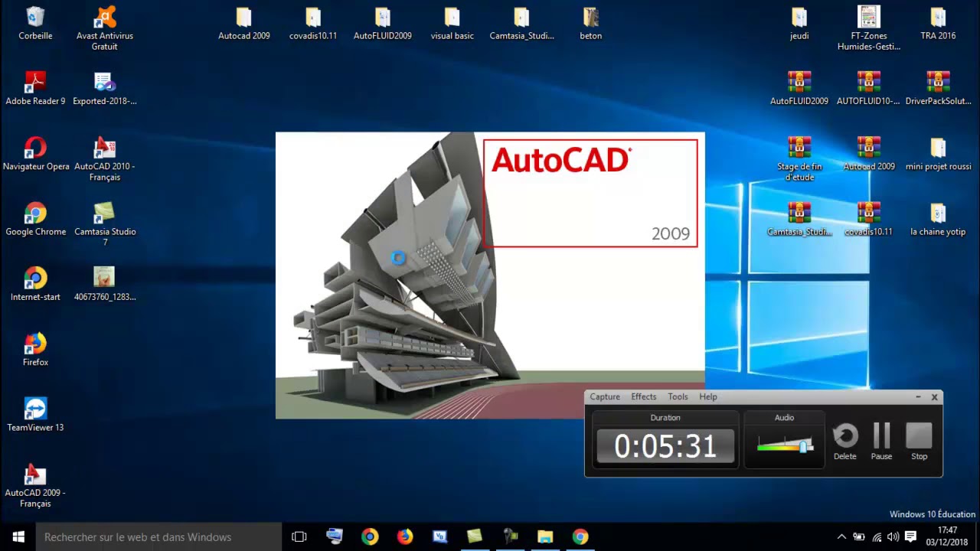Minimize the Camtasia recorder window
The height and width of the screenshot is (551, 980).
(x=918, y=396)
